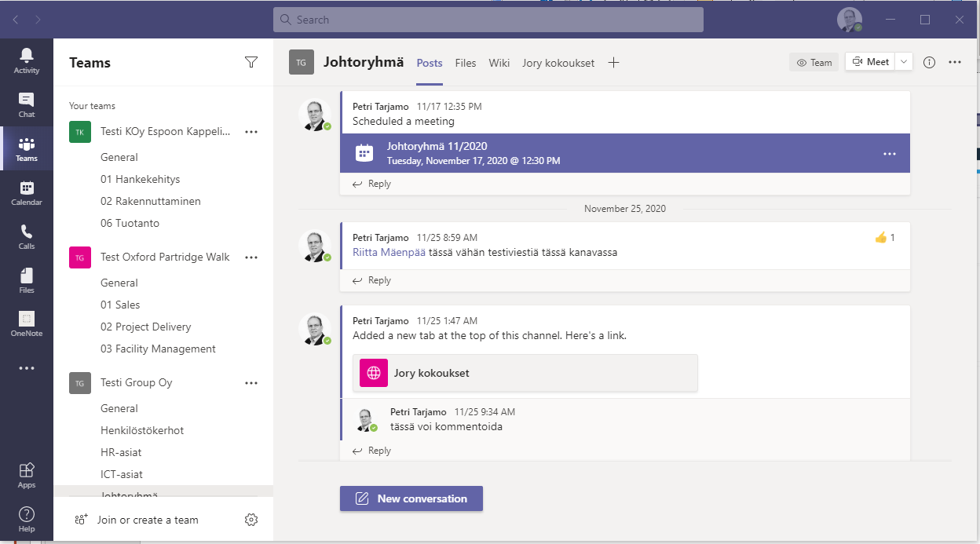Open the Chat section
Image resolution: width=980 pixels, height=544 pixels.
tap(27, 104)
